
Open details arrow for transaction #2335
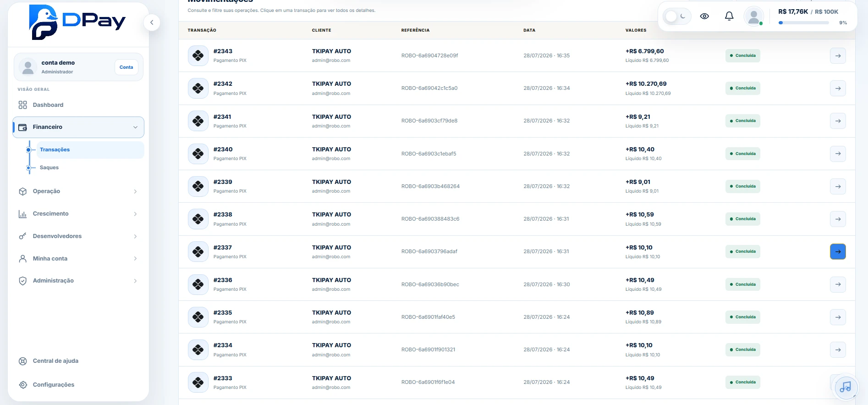coord(838,317)
